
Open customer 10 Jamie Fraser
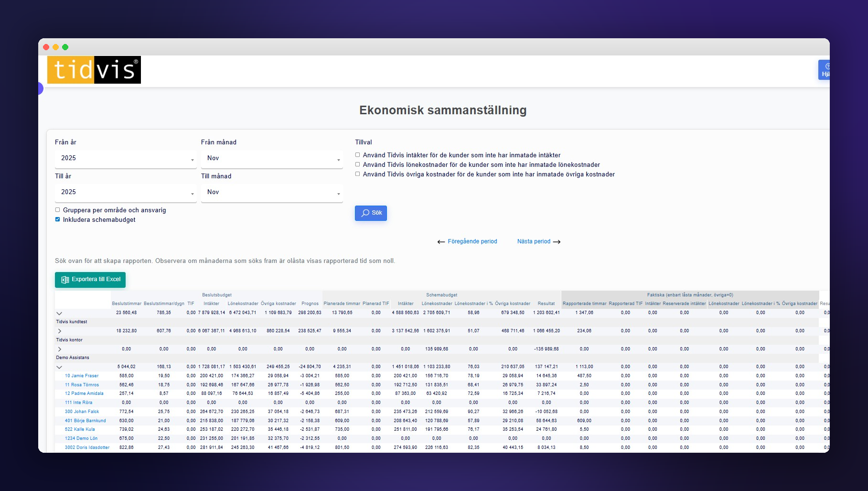pyautogui.click(x=82, y=376)
